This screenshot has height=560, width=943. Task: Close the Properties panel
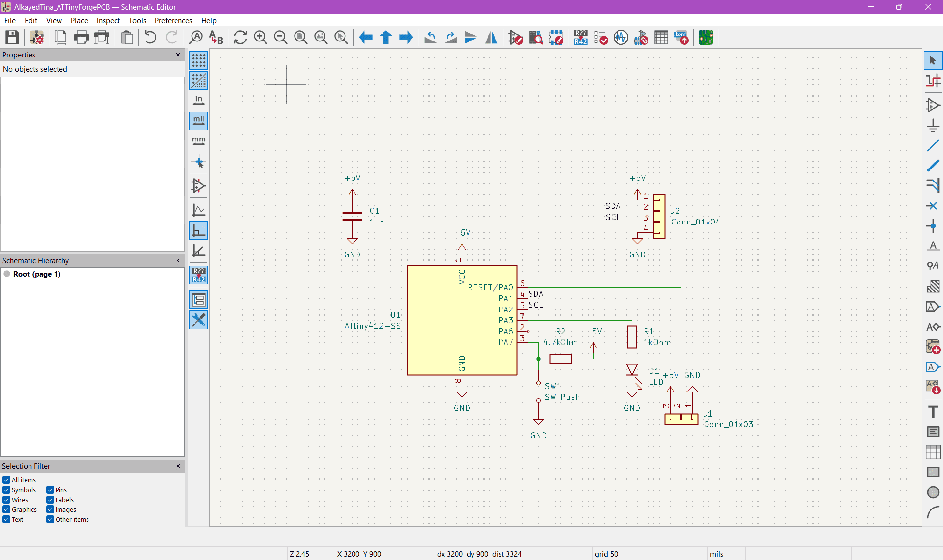(178, 55)
